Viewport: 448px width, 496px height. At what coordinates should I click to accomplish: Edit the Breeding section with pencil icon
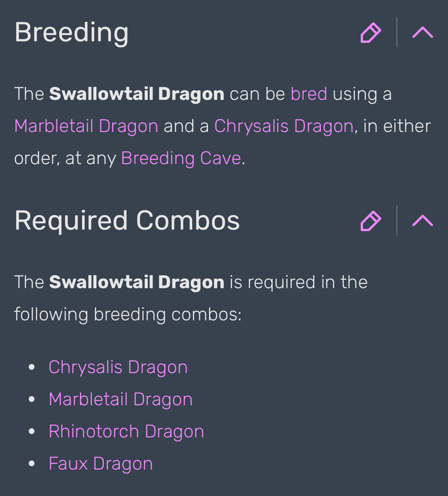click(x=371, y=32)
